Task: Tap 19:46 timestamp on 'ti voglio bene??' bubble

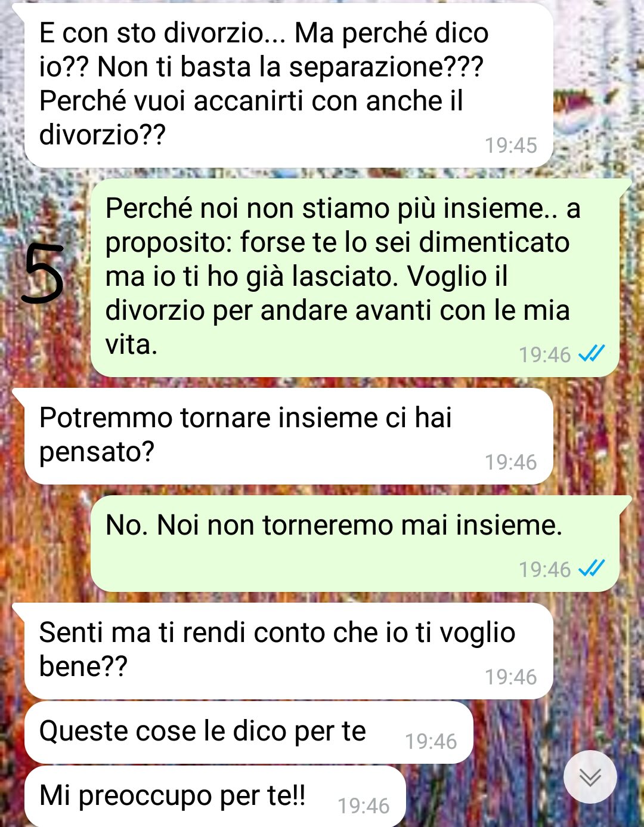Action: (511, 677)
